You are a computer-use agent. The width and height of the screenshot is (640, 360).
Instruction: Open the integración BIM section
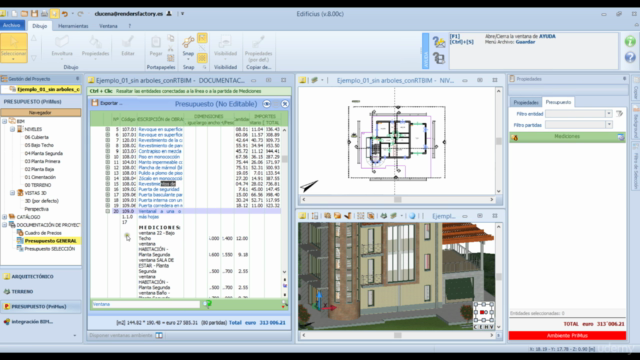coord(41,322)
